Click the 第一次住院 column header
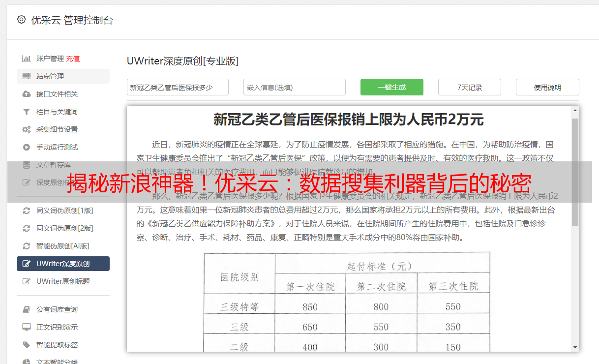Screen dimensions: 599x364 coord(310,286)
